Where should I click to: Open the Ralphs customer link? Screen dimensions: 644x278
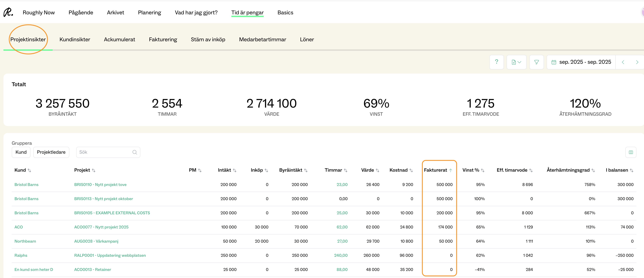[x=21, y=255]
